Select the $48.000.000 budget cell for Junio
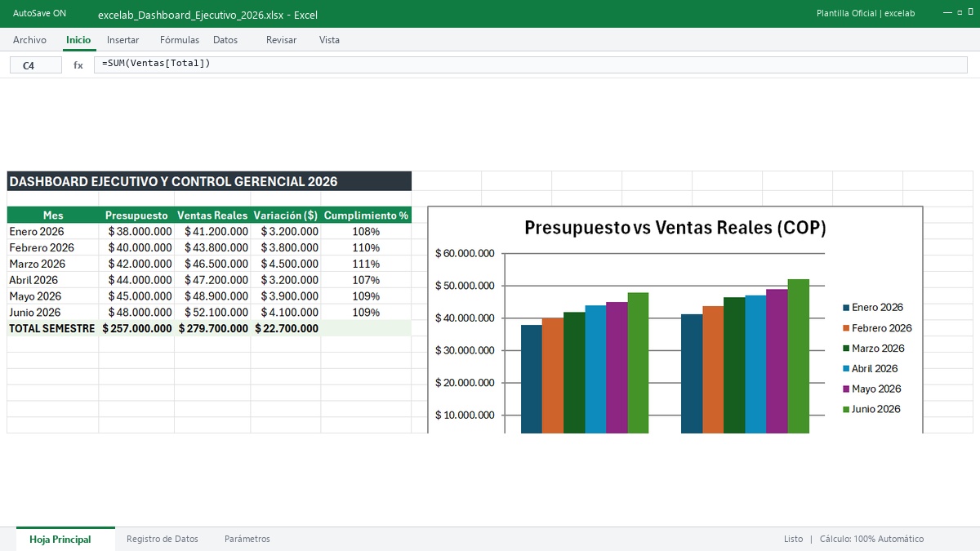The width and height of the screenshot is (980, 551). [x=136, y=312]
